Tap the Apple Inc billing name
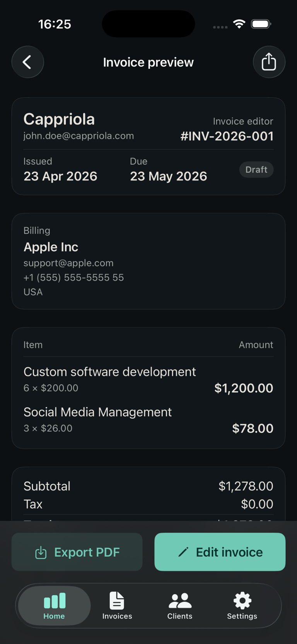Viewport: 297px width, 644px height. coord(51,247)
